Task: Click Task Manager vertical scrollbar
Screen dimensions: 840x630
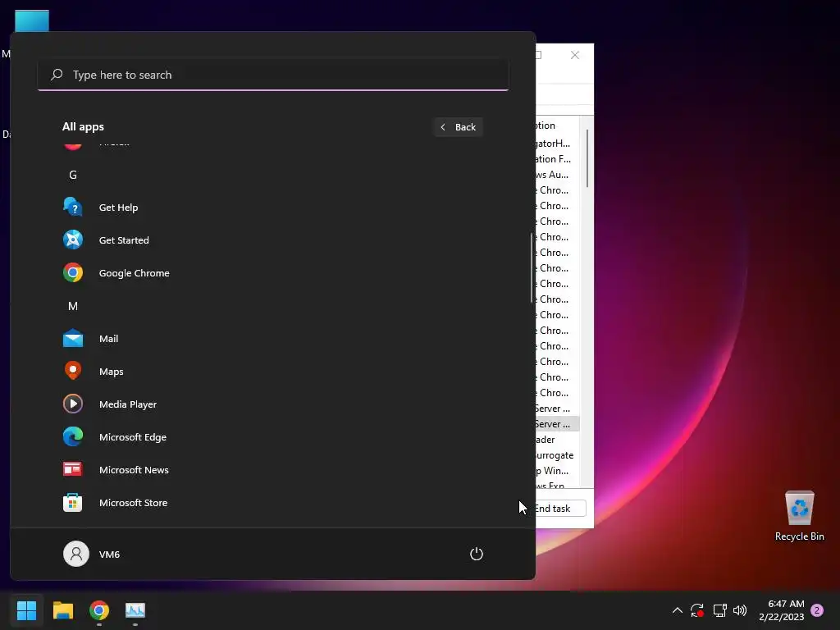Action: pos(587,158)
